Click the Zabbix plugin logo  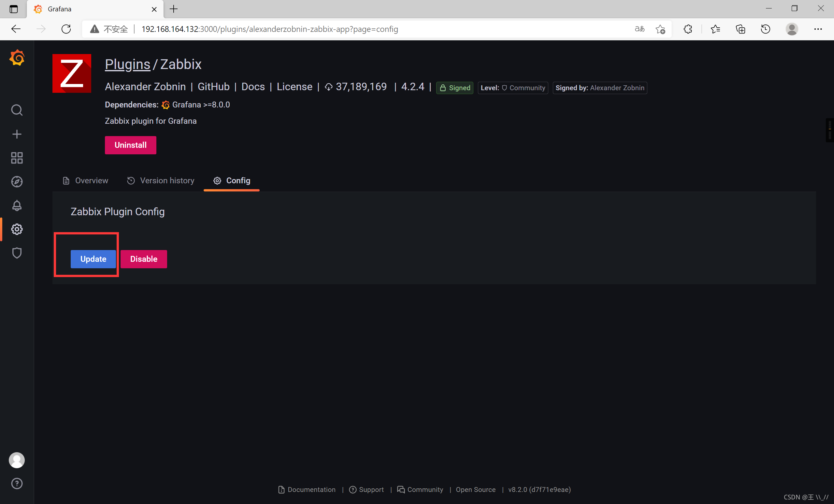pos(72,73)
